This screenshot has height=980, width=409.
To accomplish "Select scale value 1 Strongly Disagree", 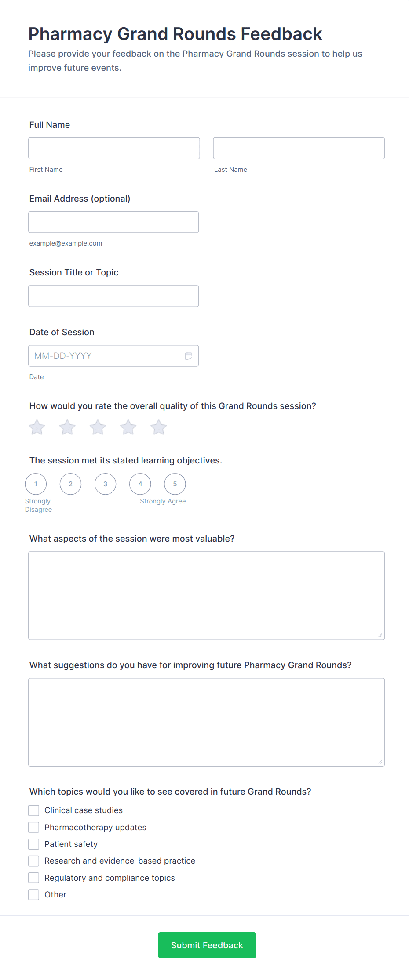I will coord(36,484).
